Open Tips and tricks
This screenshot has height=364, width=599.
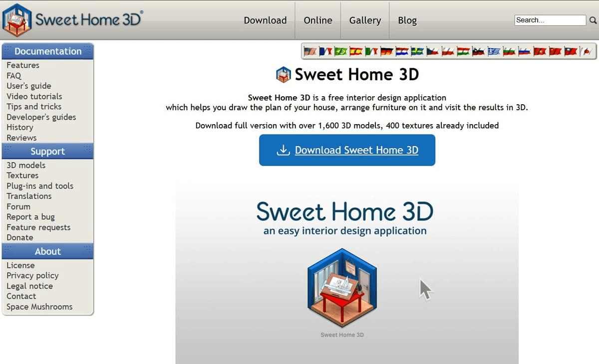pos(34,107)
